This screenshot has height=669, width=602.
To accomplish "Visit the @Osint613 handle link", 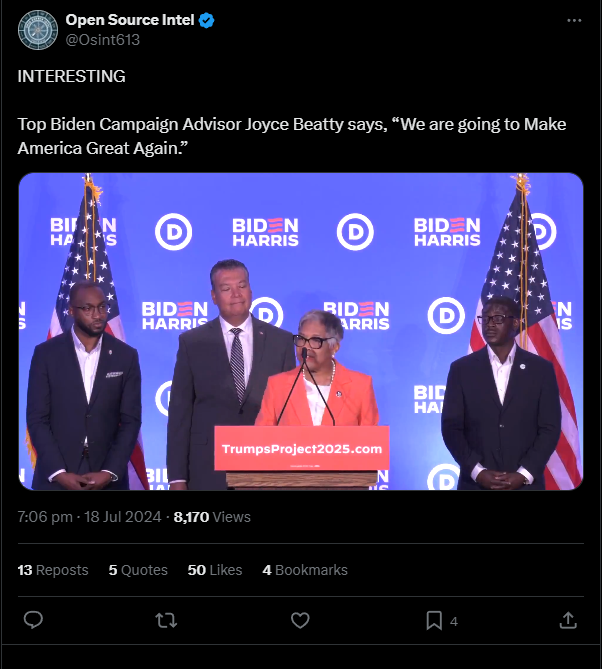I will pyautogui.click(x=102, y=40).
